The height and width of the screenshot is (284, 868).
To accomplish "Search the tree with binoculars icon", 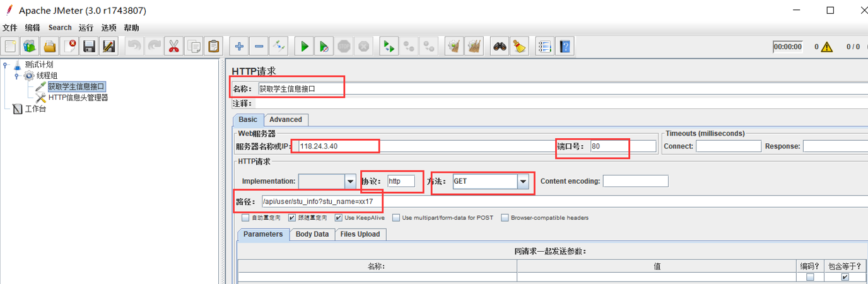I will tap(500, 46).
